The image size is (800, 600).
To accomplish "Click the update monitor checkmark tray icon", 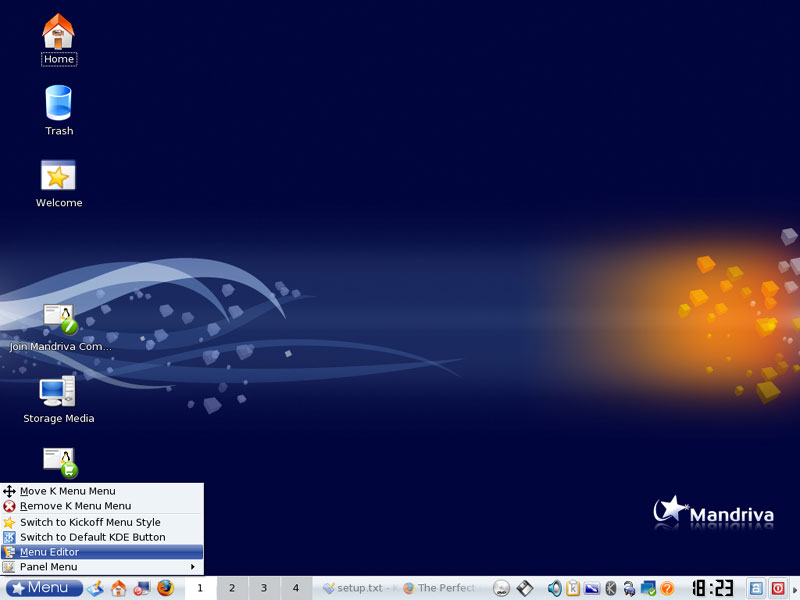I will pyautogui.click(x=648, y=588).
